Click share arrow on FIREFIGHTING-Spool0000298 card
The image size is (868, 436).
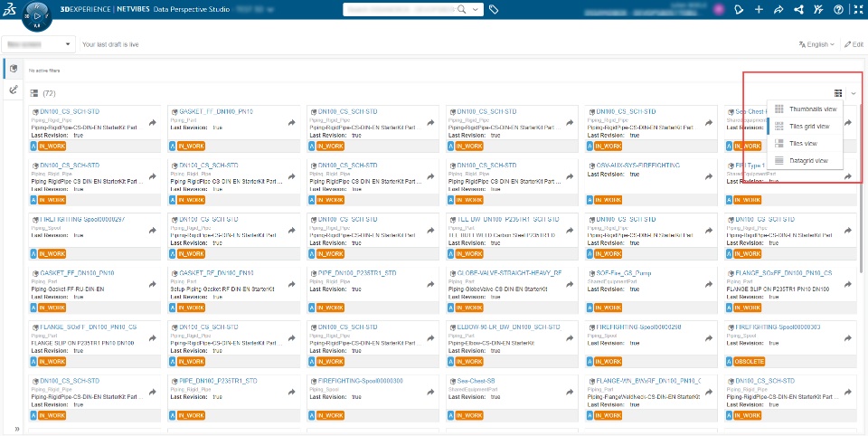point(708,338)
